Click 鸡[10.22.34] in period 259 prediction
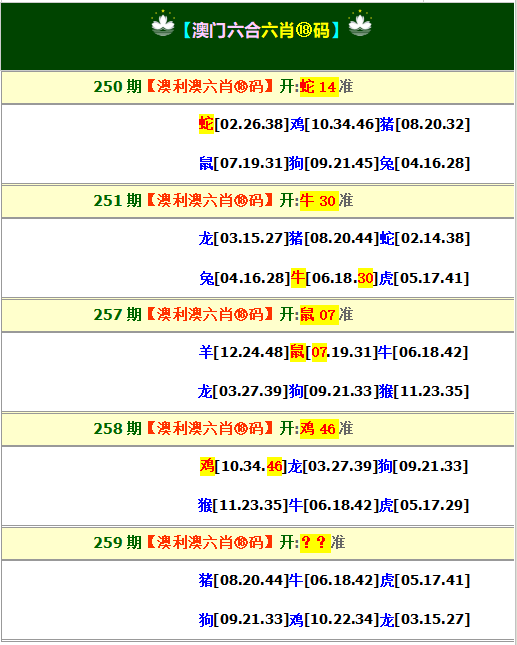Viewport: 517px width, 645px height. (334, 619)
